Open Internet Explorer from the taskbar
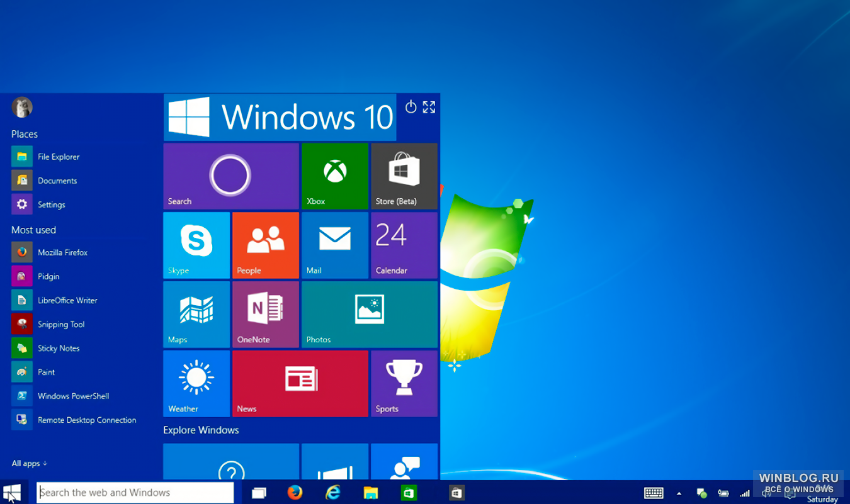The height and width of the screenshot is (504, 850). [x=332, y=492]
